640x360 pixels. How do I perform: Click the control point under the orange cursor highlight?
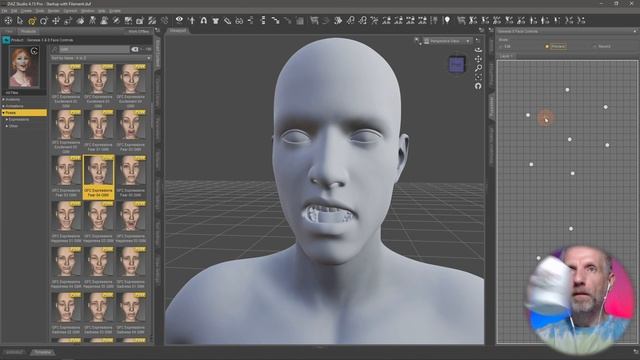[x=546, y=119]
